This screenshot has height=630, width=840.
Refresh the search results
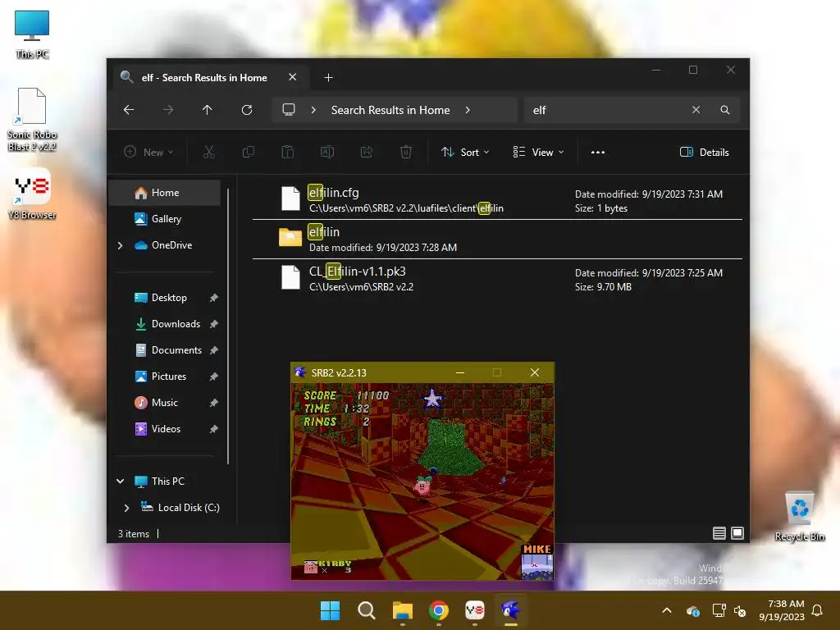coord(247,110)
